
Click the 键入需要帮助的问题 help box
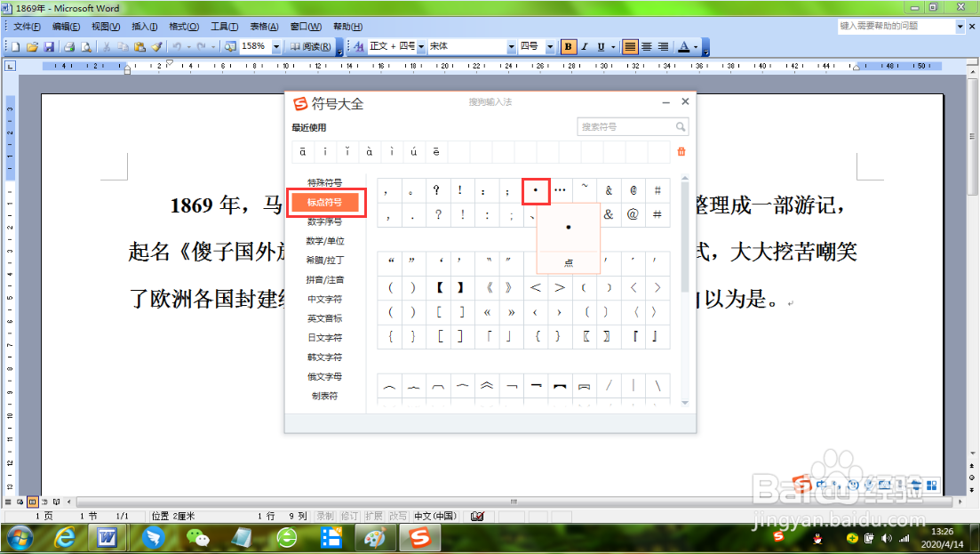point(896,27)
